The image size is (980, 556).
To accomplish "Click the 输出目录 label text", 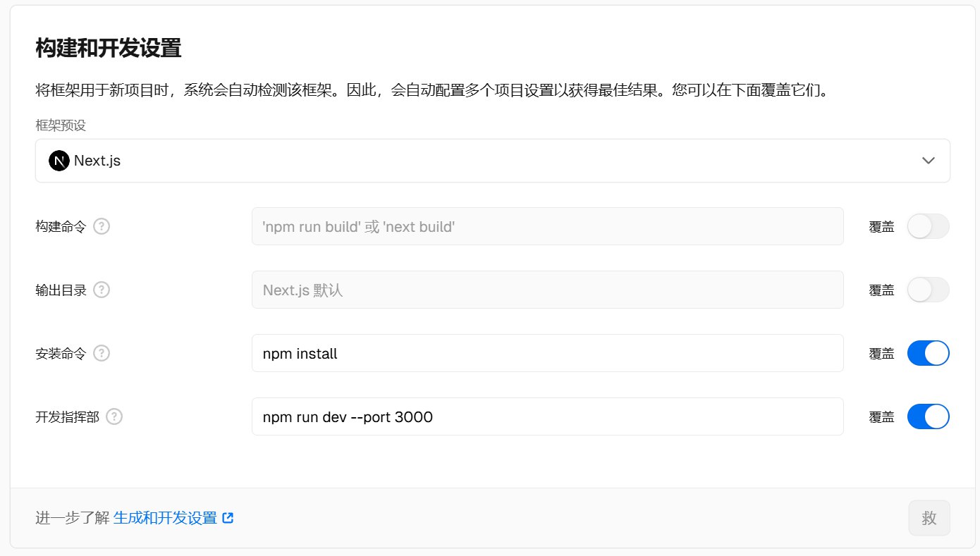I will pos(61,290).
